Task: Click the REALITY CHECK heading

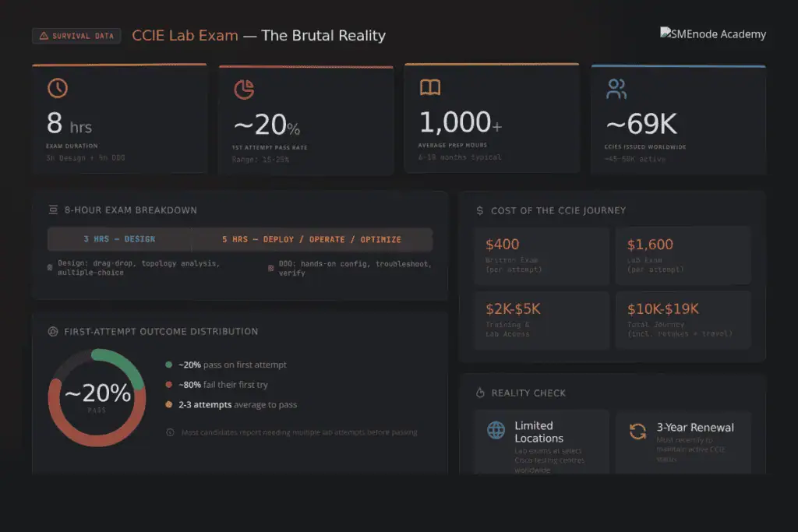Action: 528,393
